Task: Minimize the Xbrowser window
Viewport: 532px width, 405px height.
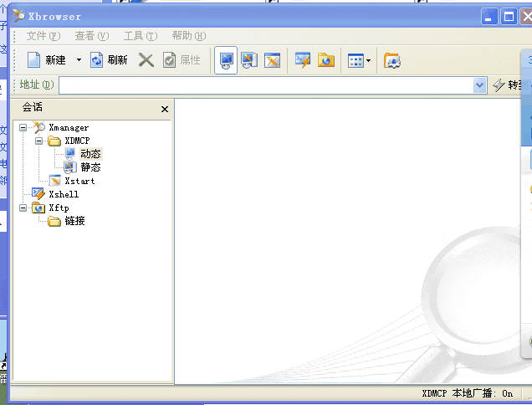Action: tap(489, 17)
